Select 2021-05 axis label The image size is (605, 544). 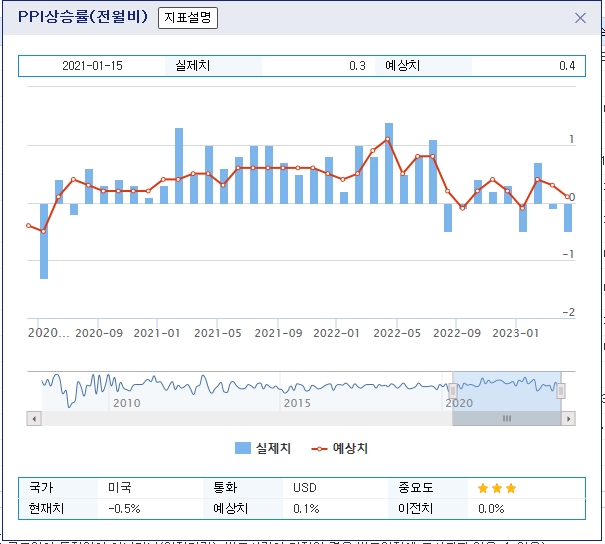218,333
